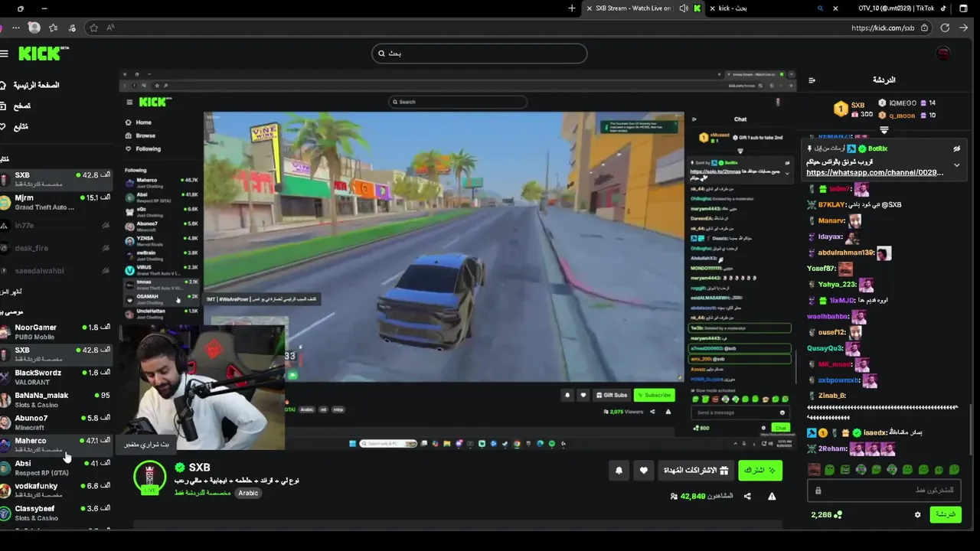Open the Kick hamburger sidebar menu

point(4,54)
